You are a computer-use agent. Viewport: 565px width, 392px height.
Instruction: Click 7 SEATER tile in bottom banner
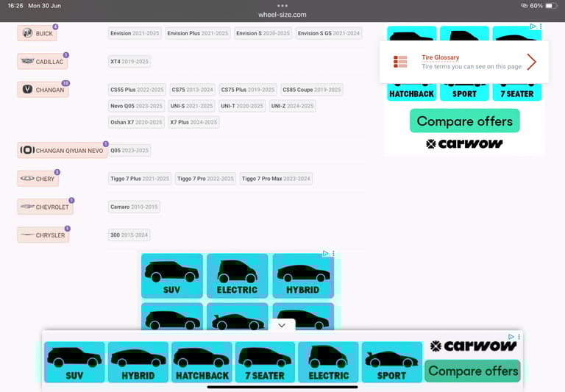point(265,362)
